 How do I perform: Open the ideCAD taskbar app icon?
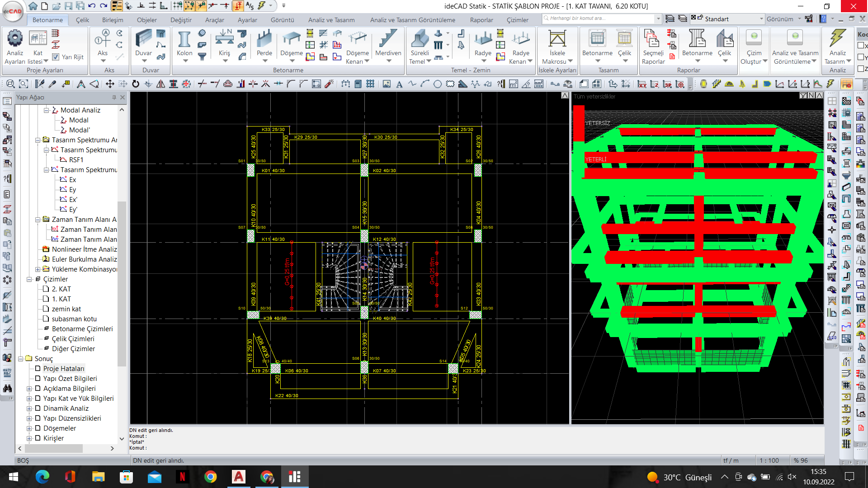tap(294, 477)
